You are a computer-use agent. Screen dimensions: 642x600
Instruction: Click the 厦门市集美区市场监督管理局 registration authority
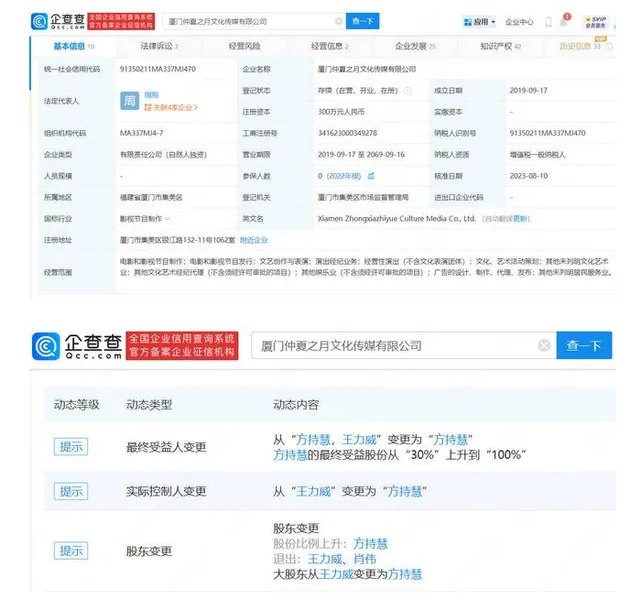[x=363, y=197]
